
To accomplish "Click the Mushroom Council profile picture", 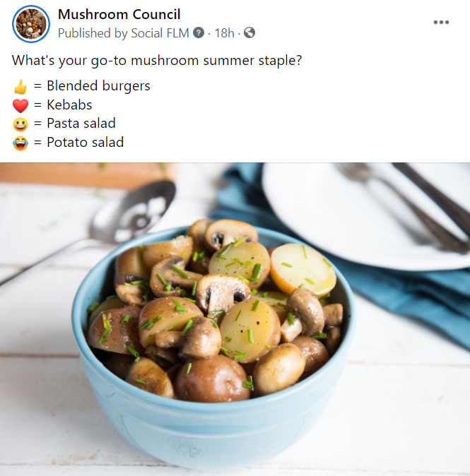I will (31, 24).
